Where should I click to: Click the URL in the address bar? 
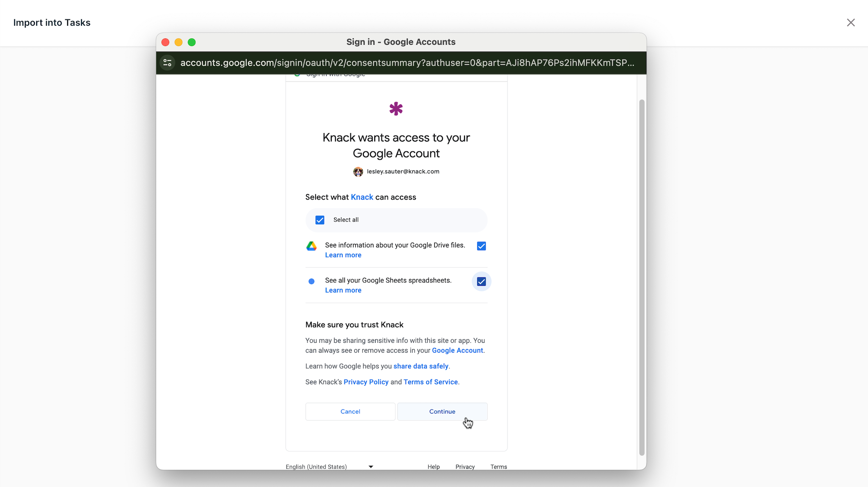point(407,63)
